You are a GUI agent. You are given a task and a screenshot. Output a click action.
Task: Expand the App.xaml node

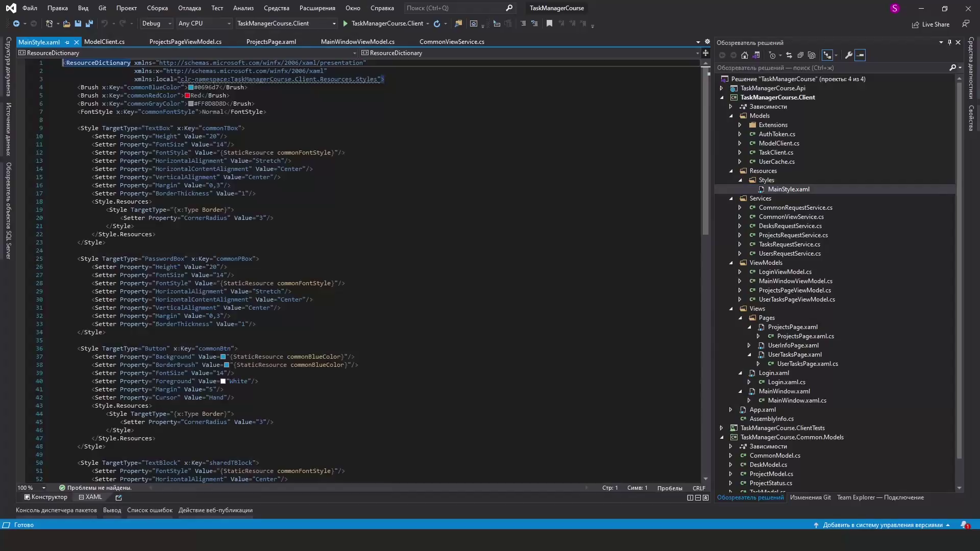click(731, 410)
